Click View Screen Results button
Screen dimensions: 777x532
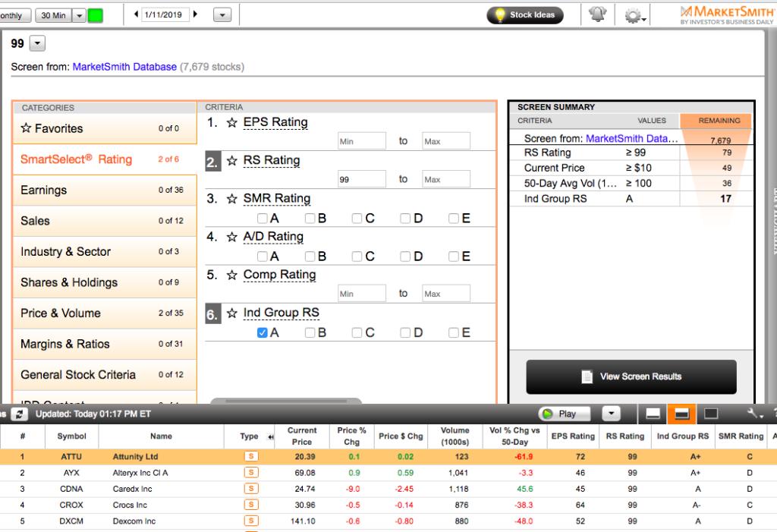click(631, 377)
